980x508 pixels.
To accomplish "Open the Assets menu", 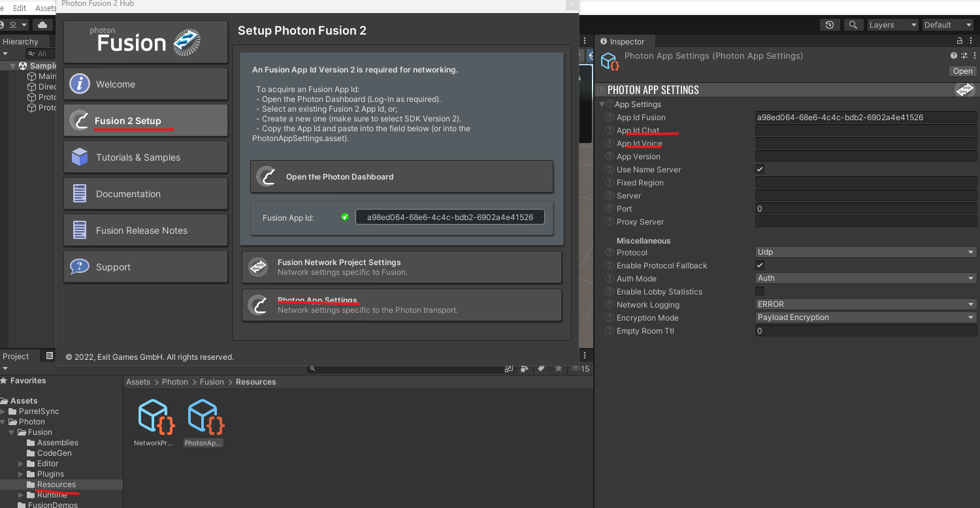I will pyautogui.click(x=46, y=8).
